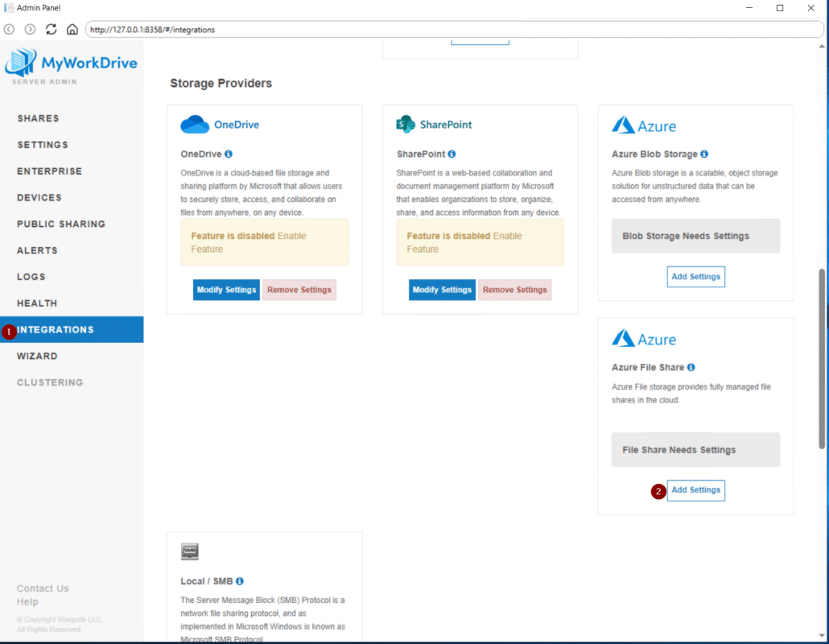Click Modify Settings for OneDrive
The height and width of the screenshot is (644, 829).
226,290
